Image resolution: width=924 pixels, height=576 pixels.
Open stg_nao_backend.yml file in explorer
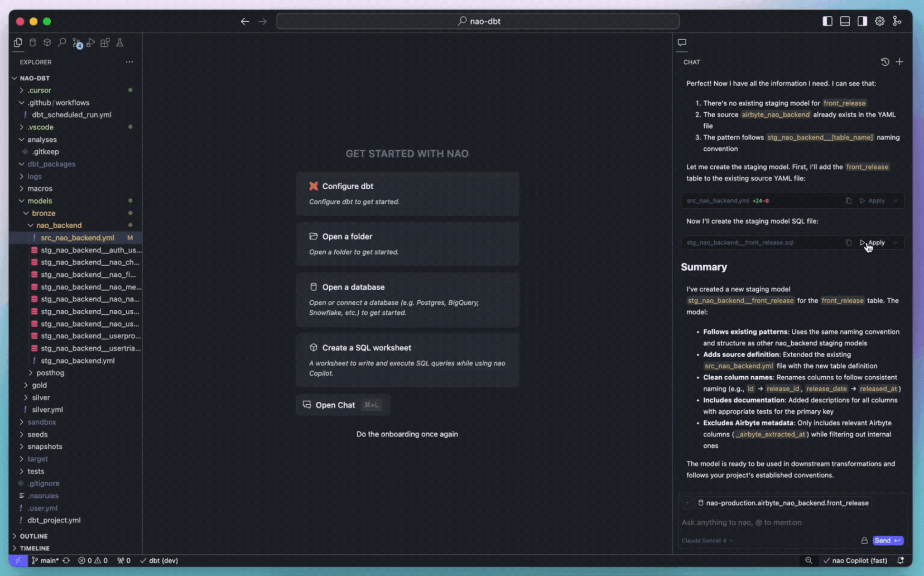78,361
